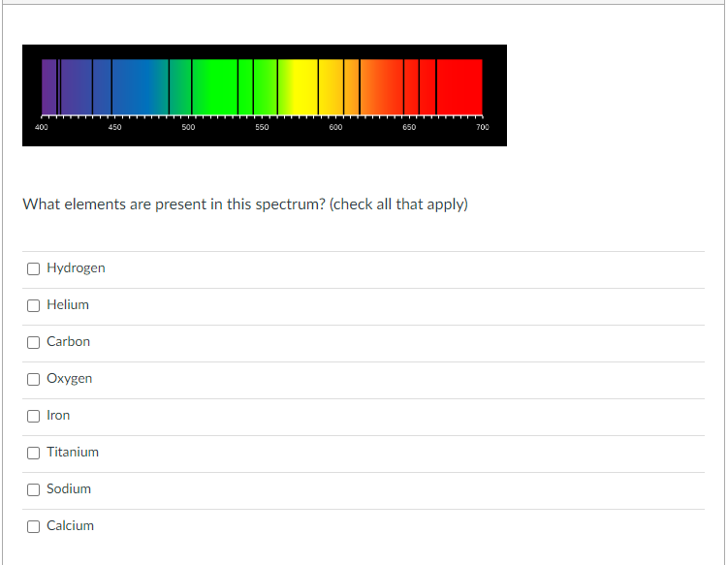Tick the Helium option checkbox
The width and height of the screenshot is (728, 565).
pos(33,305)
